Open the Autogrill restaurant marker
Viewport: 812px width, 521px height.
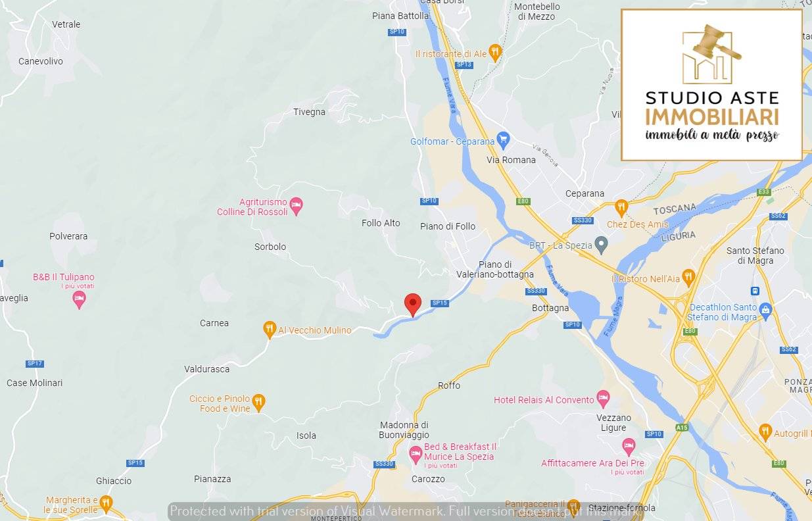click(764, 432)
